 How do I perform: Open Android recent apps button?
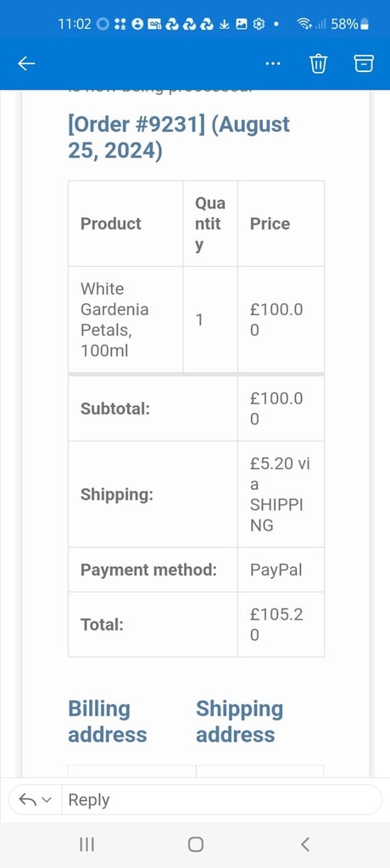pyautogui.click(x=87, y=844)
